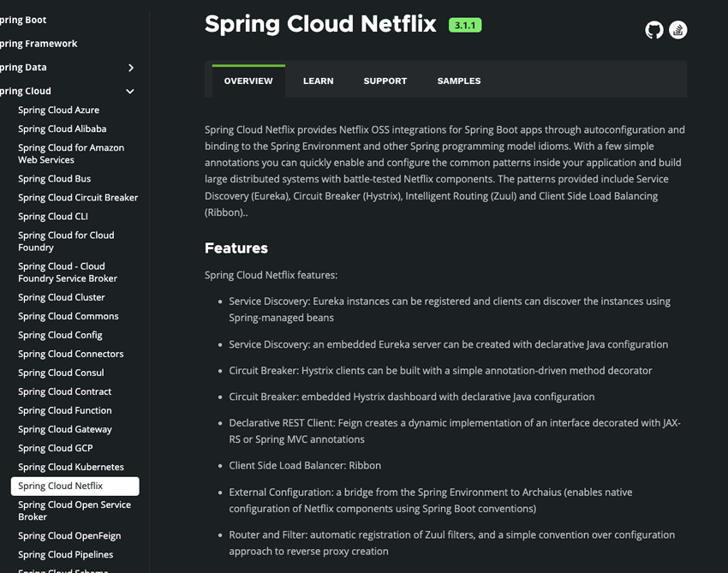Collapse the Spring Cloud sidebar section

point(130,91)
